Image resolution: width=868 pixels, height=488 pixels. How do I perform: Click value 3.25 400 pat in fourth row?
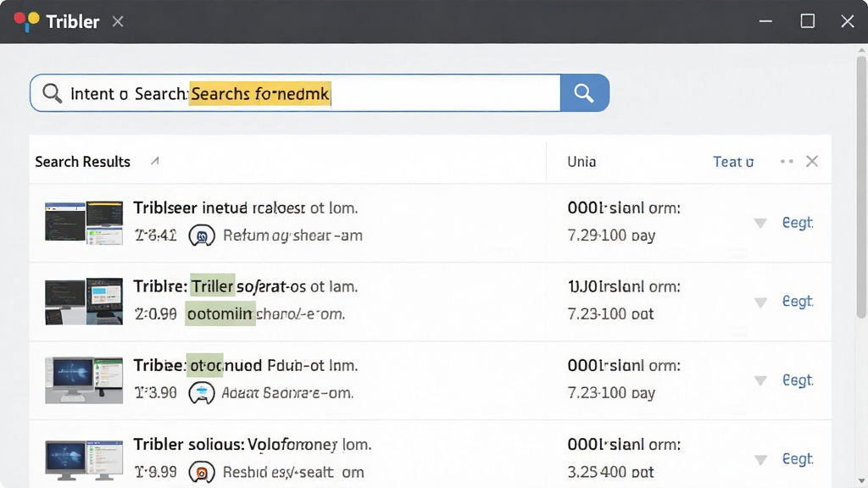[x=610, y=472]
